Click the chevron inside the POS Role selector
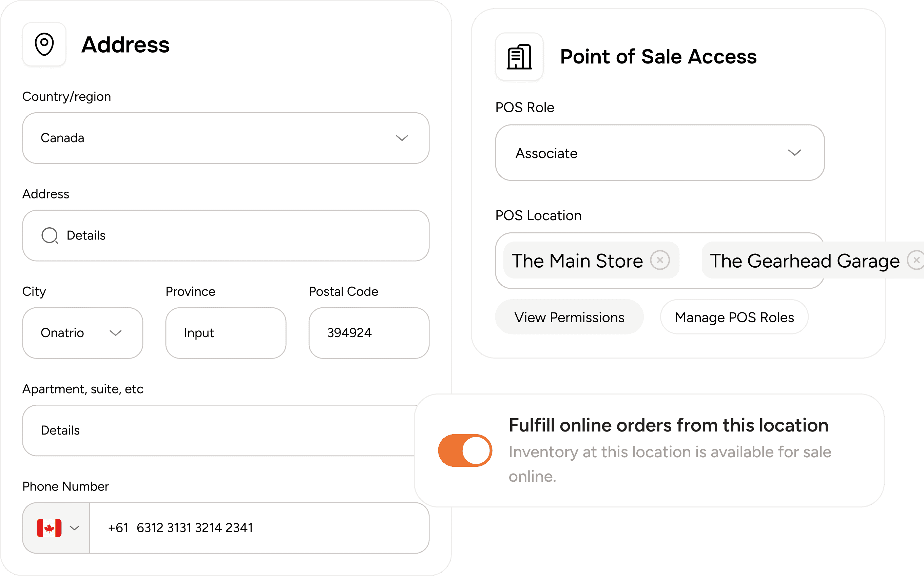The image size is (924, 576). tap(795, 153)
